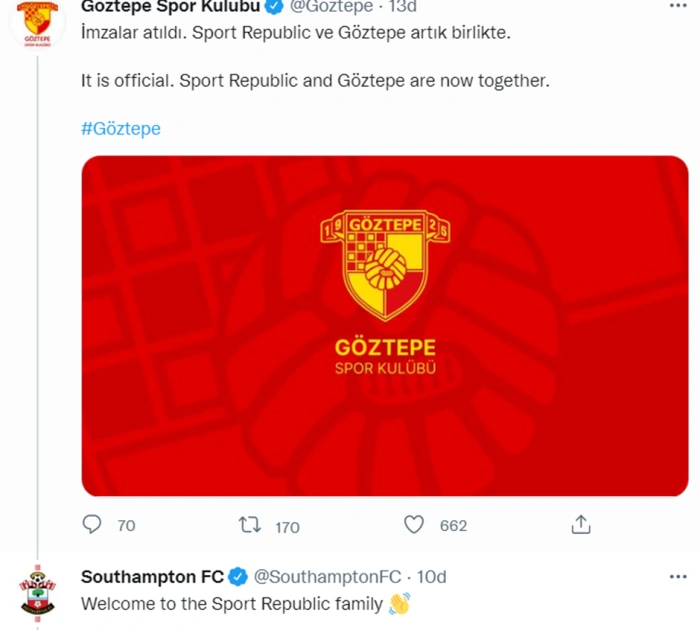Open the 13d timestamp on Göztepe tweet
This screenshot has height=630, width=700.
(x=403, y=6)
